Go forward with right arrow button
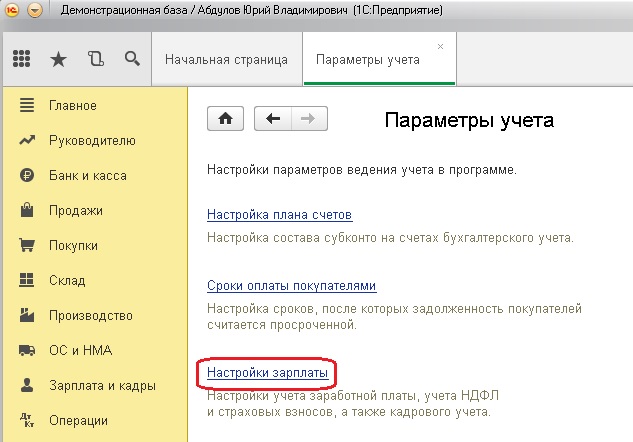This screenshot has height=442, width=633. (308, 119)
